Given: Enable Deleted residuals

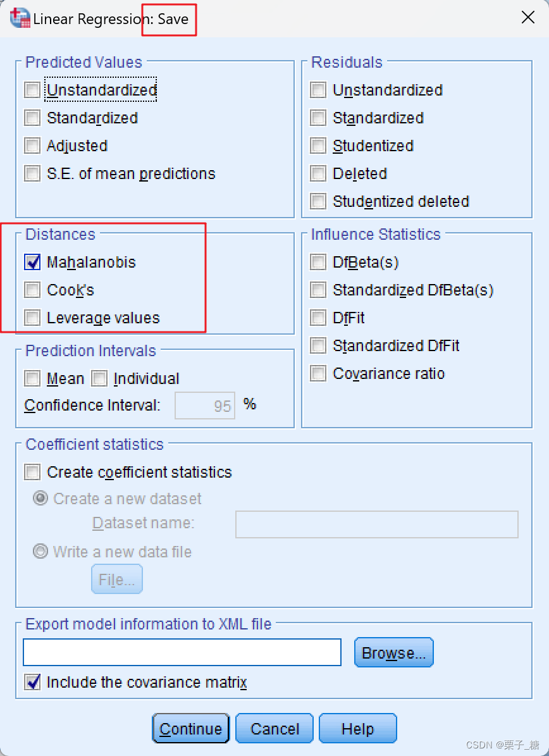Looking at the screenshot, I should (318, 173).
